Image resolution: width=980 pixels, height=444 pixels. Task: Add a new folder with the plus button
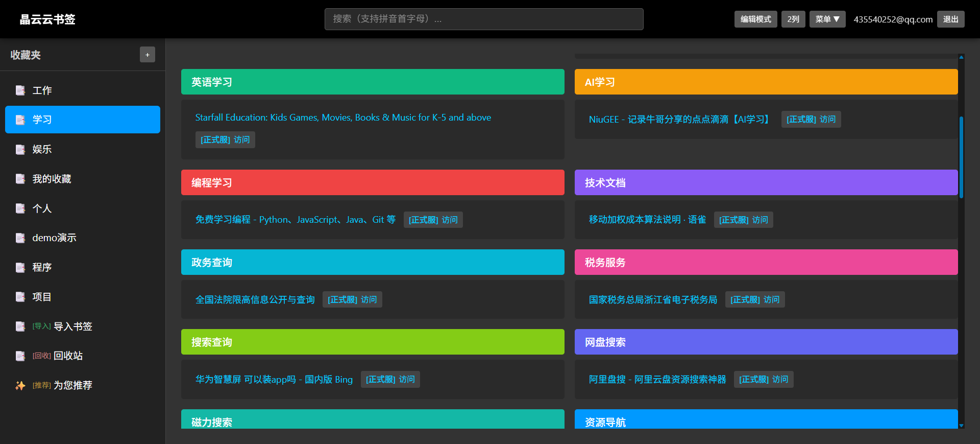point(148,55)
